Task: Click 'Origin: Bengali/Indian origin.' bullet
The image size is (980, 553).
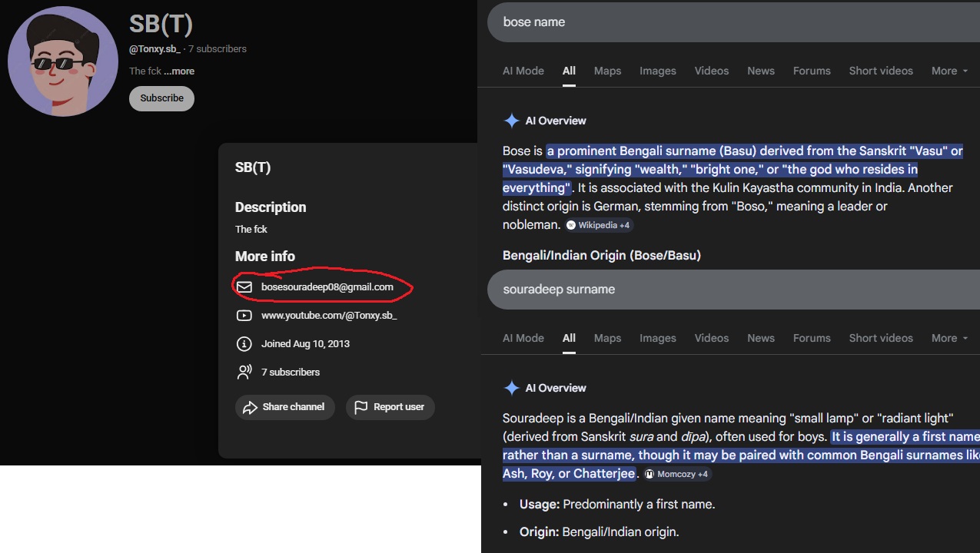Action: [600, 532]
